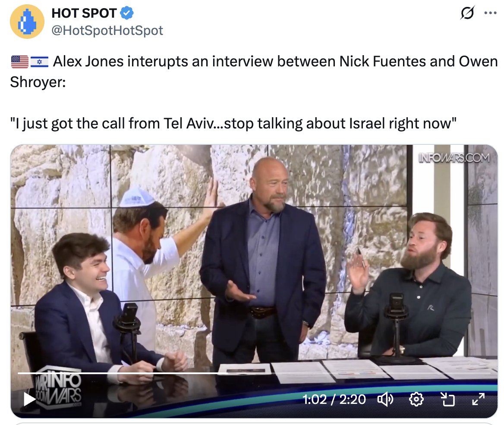
Task: Open the HOT SPOT display name link
Action: [84, 13]
